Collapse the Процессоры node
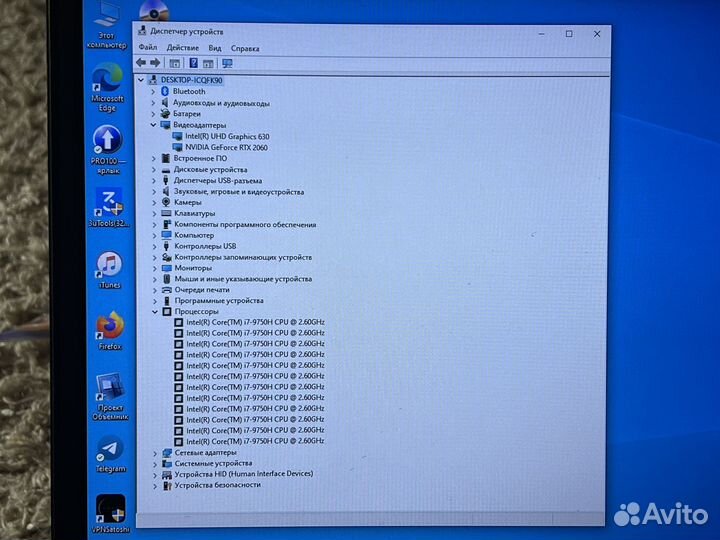 [155, 312]
